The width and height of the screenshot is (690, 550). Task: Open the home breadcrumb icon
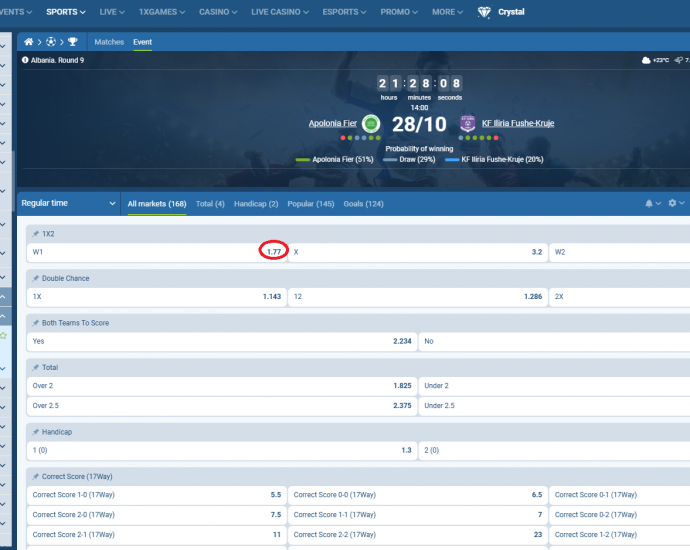(x=29, y=42)
